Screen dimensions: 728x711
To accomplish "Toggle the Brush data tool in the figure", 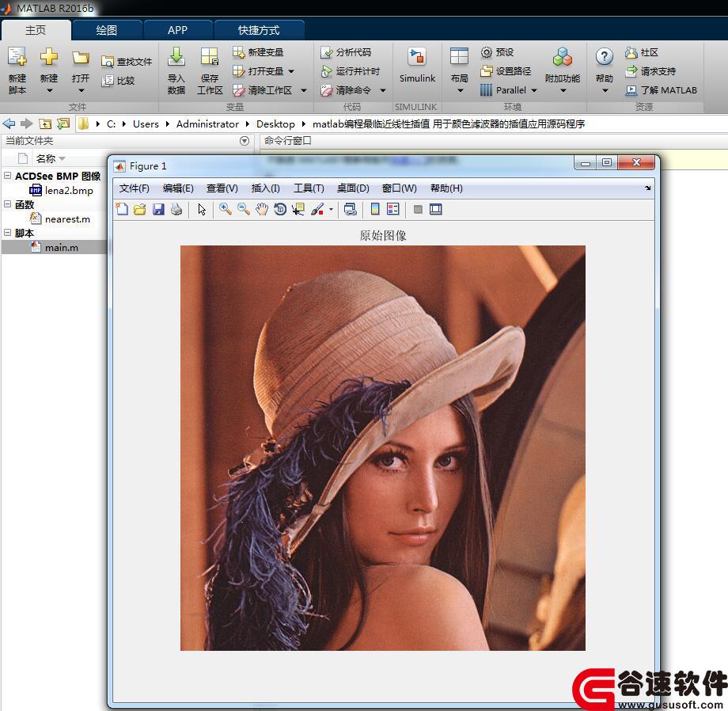I will (317, 210).
